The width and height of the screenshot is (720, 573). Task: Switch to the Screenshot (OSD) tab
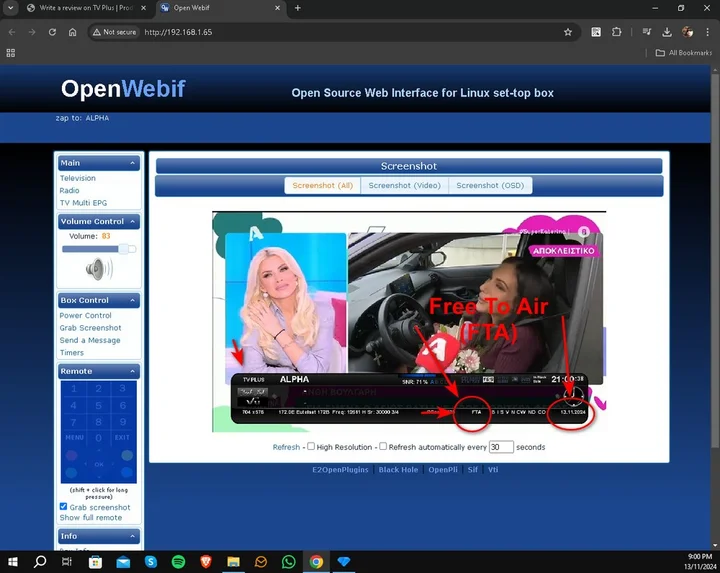click(490, 185)
